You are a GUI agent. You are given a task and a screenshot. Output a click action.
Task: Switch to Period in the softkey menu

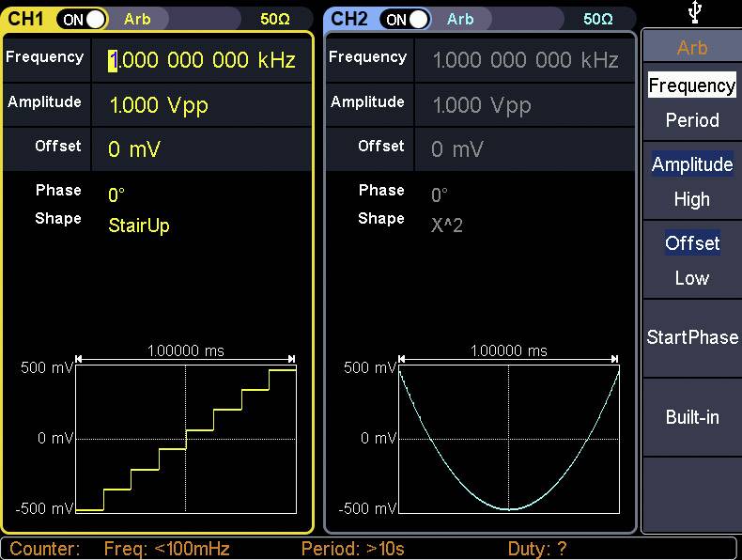pyautogui.click(x=691, y=120)
